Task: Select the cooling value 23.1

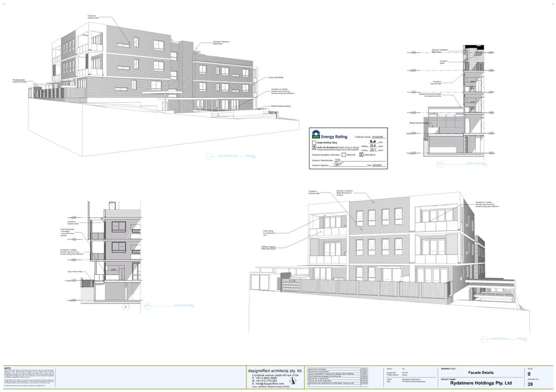Action: coord(373,150)
